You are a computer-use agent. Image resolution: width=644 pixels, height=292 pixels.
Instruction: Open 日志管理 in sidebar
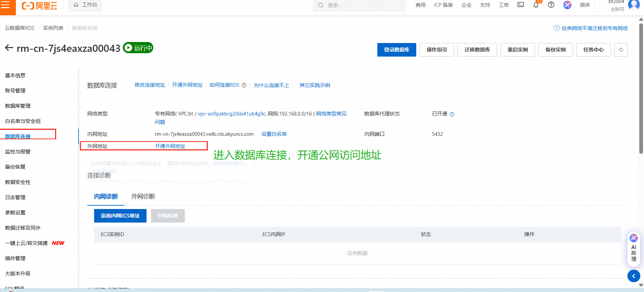coord(15,197)
